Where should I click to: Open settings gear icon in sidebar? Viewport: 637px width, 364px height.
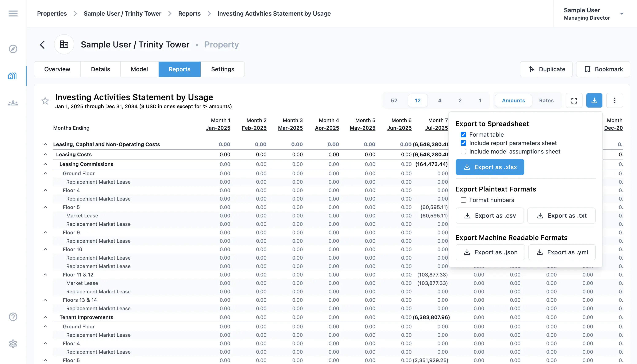tap(13, 344)
